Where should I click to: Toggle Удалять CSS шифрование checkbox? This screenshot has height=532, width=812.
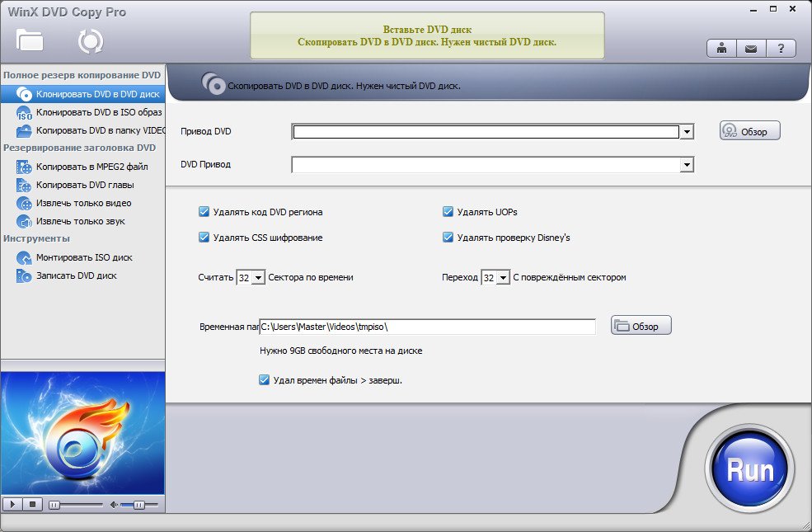pos(204,238)
